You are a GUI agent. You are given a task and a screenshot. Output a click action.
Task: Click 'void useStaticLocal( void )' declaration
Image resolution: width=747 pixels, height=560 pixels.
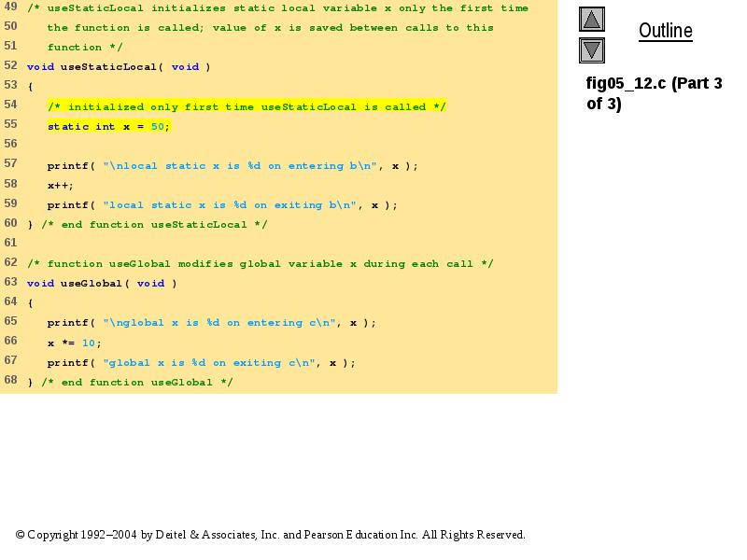(x=119, y=66)
